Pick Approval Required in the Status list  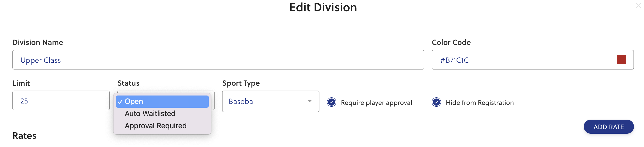[156, 126]
